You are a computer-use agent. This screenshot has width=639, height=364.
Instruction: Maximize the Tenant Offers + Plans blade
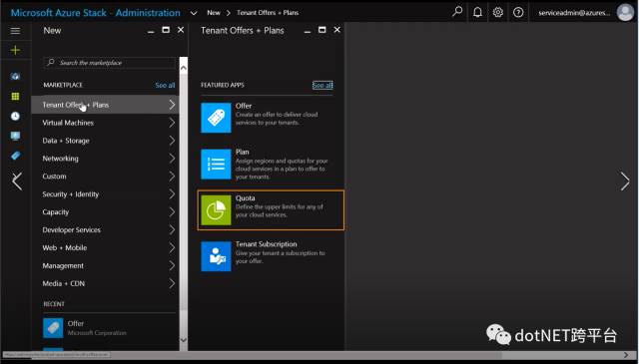321,30
